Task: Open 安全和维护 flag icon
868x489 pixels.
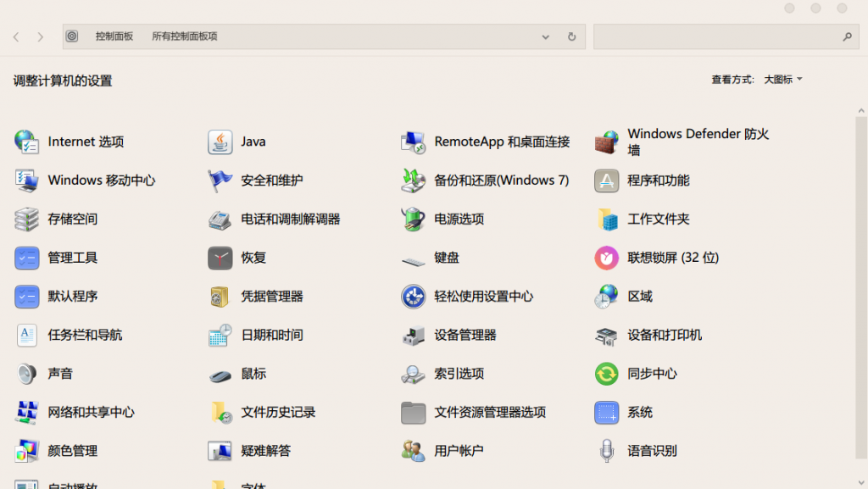Action: 220,181
